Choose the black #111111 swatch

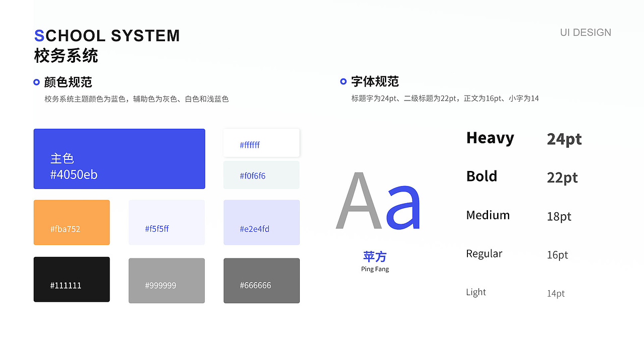[x=71, y=280]
